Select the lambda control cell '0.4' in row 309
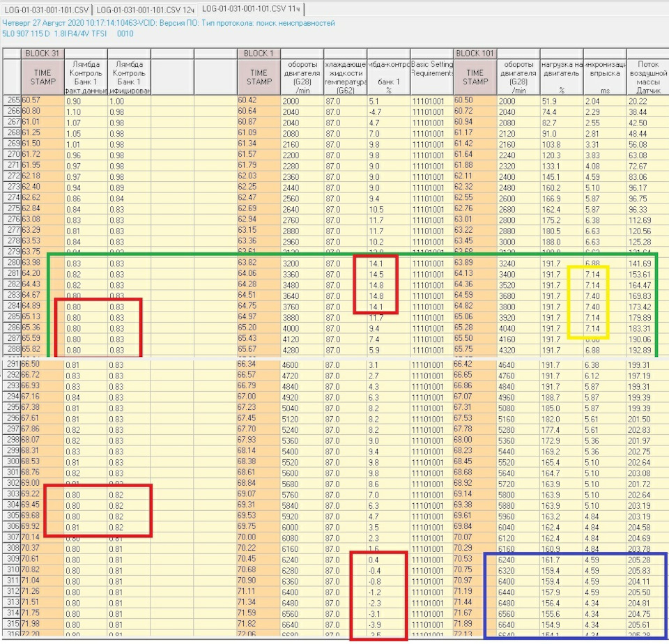The image size is (669, 644). coord(388,560)
